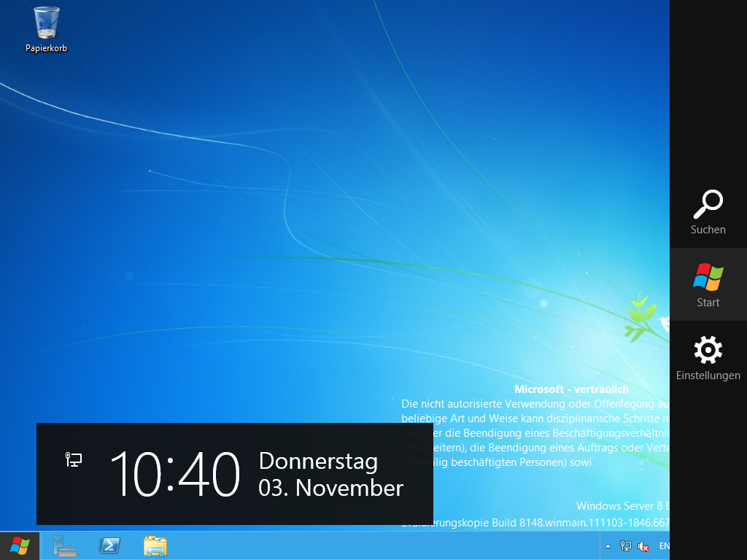
Task: Expand hidden system tray icons arrow
Action: tap(608, 546)
